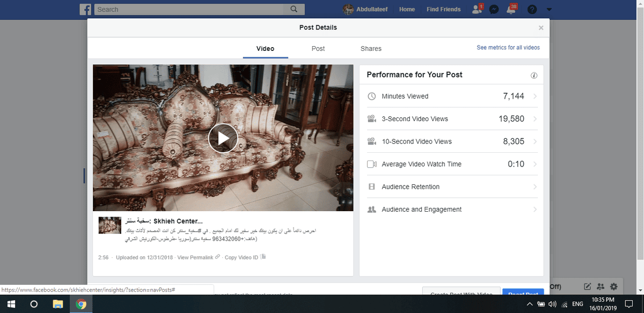Play the sofa video
The width and height of the screenshot is (644, 313).
(x=223, y=138)
